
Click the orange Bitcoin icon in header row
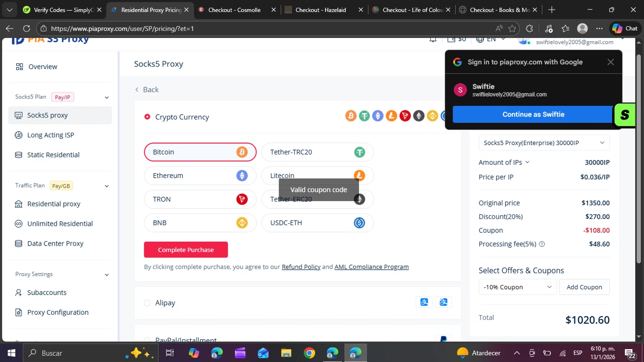(x=351, y=116)
